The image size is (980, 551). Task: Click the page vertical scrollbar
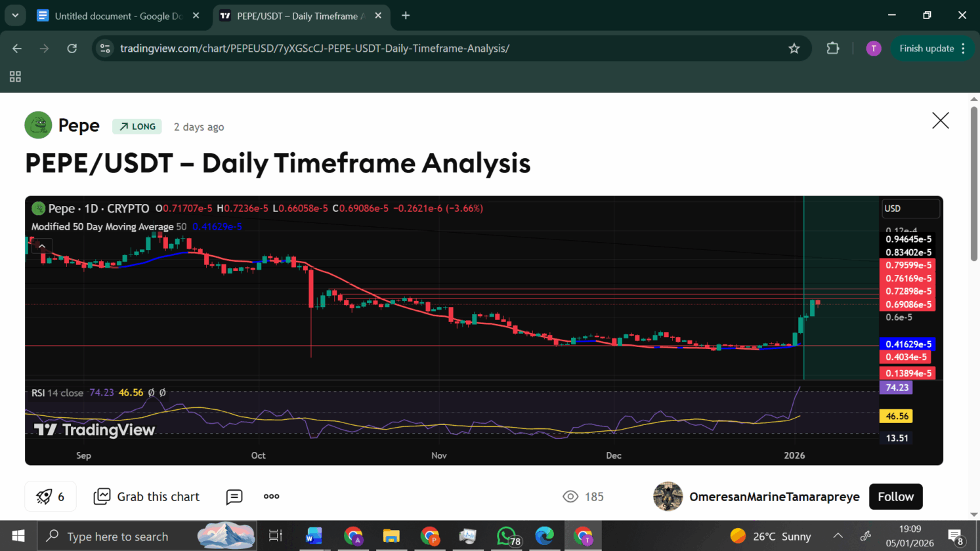click(974, 184)
